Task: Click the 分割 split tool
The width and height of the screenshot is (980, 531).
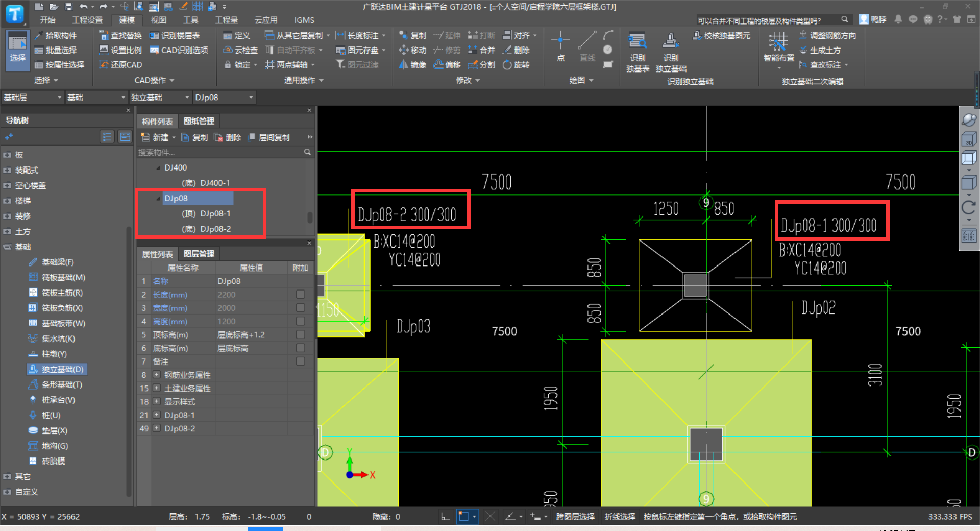Action: click(x=482, y=65)
